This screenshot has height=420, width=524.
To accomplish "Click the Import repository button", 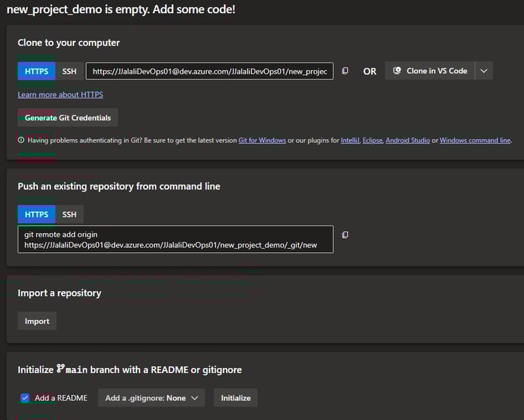I will click(37, 321).
